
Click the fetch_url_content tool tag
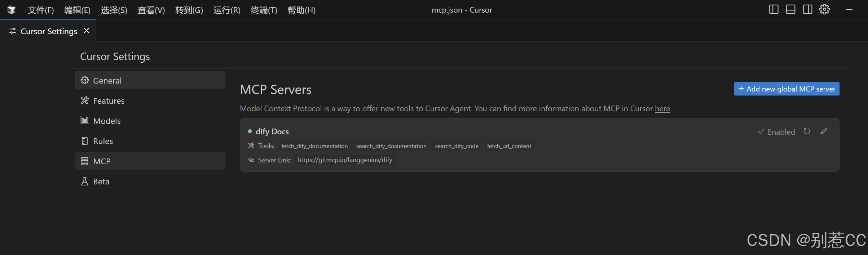click(509, 146)
